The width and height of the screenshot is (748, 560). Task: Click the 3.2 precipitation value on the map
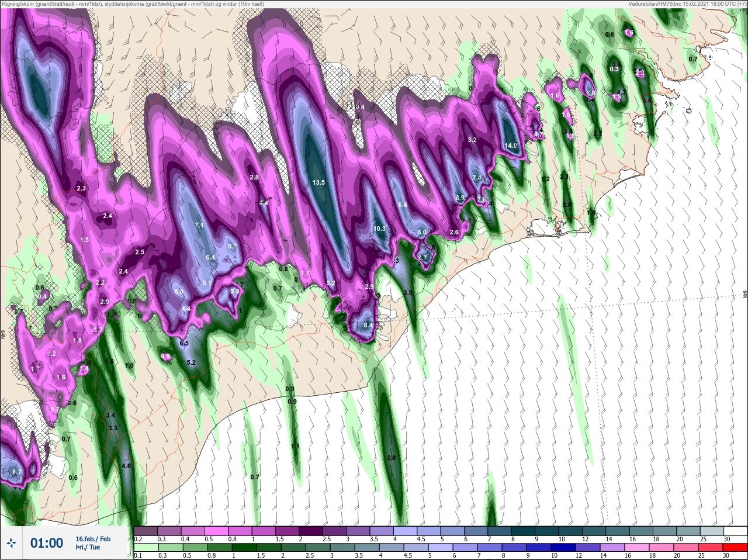[x=473, y=140]
